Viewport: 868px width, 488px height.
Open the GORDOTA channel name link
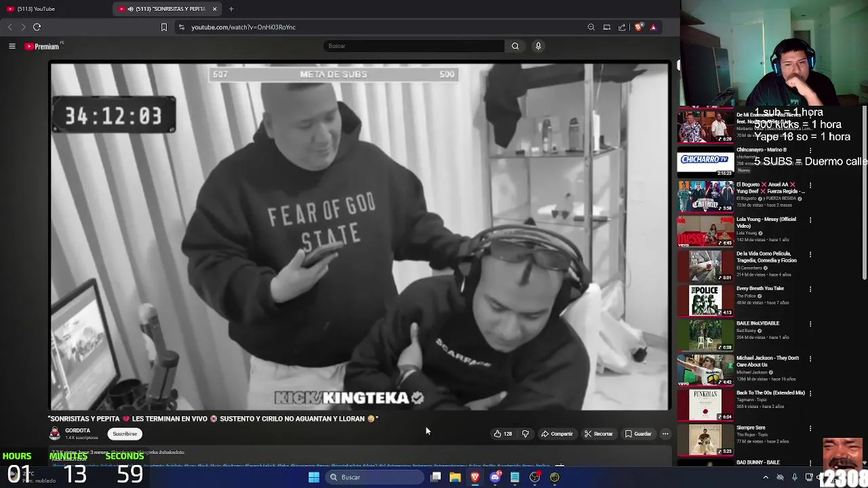(x=77, y=430)
